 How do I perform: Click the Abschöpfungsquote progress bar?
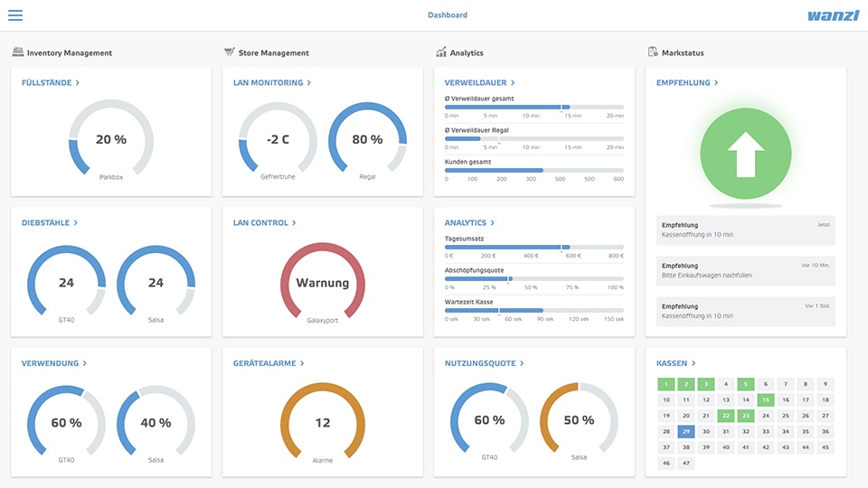coord(533,278)
